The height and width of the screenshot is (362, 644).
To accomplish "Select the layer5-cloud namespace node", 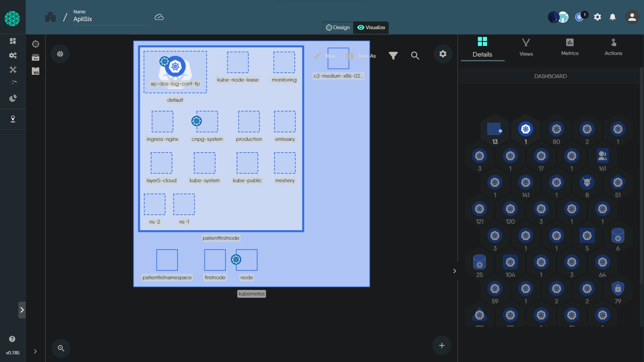I will [x=161, y=163].
